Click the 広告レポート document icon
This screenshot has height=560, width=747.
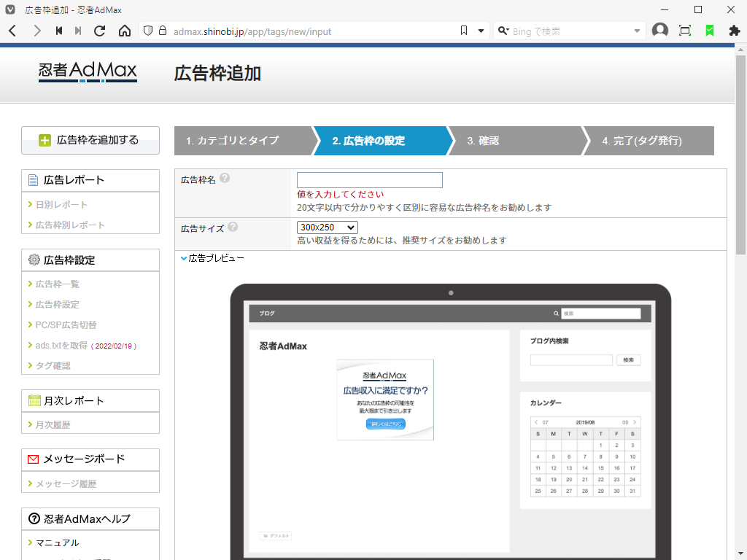pos(34,180)
